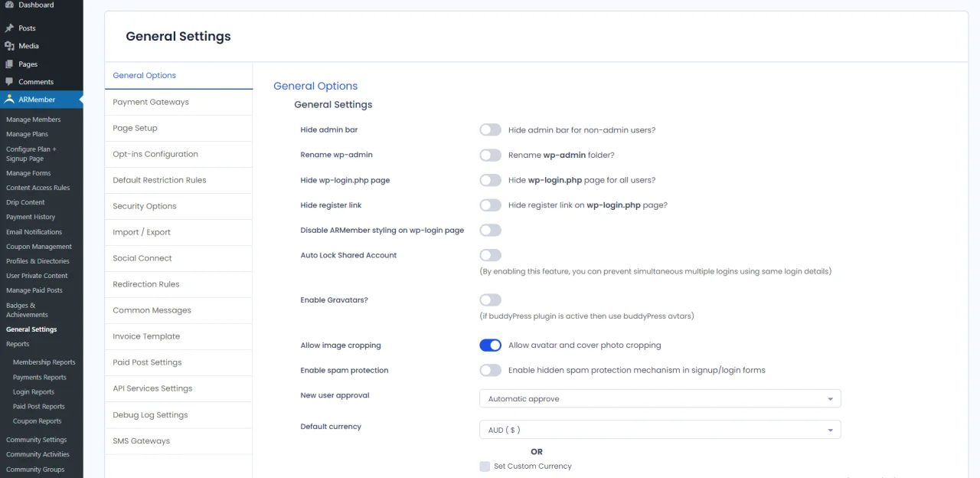The width and height of the screenshot is (980, 478).
Task: Open Debug Log Settings tab
Action: [x=178, y=414]
